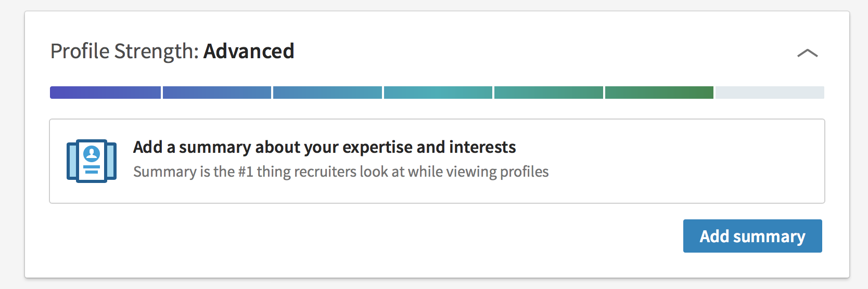Click the word 'interests' in the heading
868x289 pixels.
482,147
